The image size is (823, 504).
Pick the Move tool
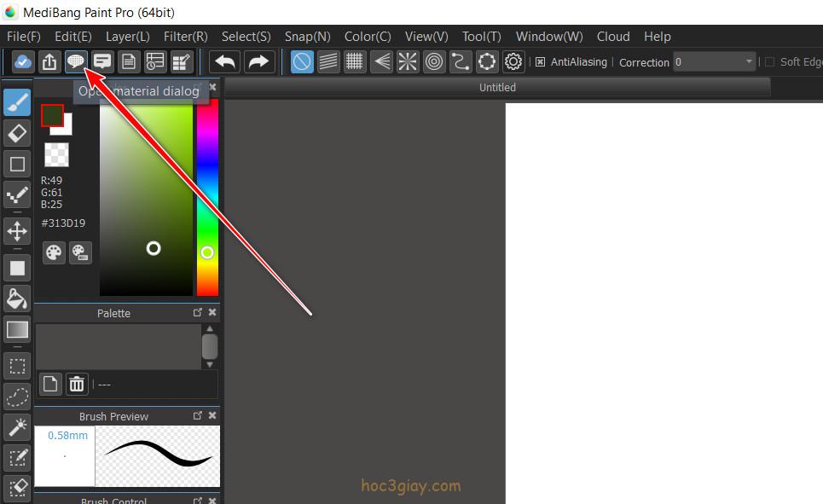pos(17,231)
